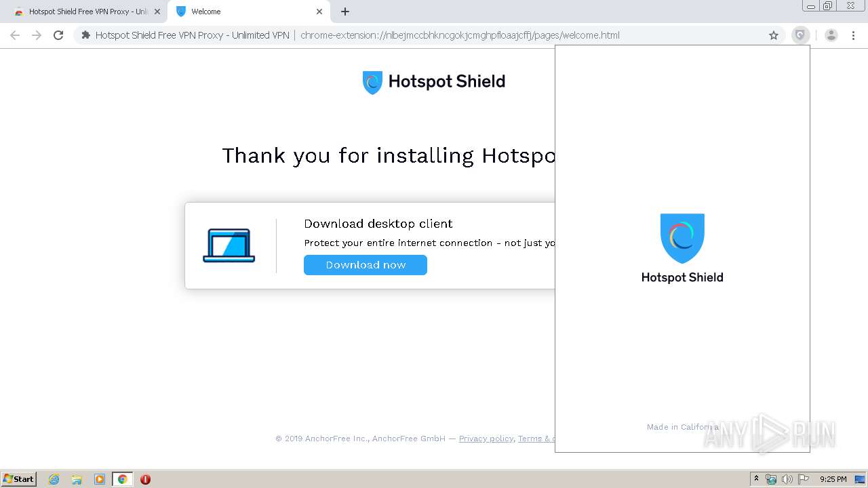This screenshot has width=868, height=488.
Task: Click the volume speaker tray icon
Action: tap(787, 479)
